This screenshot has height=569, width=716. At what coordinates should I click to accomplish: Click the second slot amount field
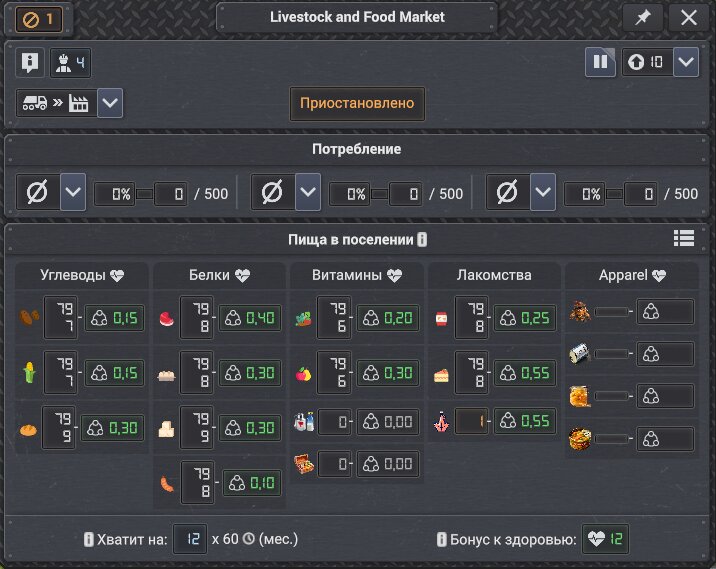(x=405, y=194)
